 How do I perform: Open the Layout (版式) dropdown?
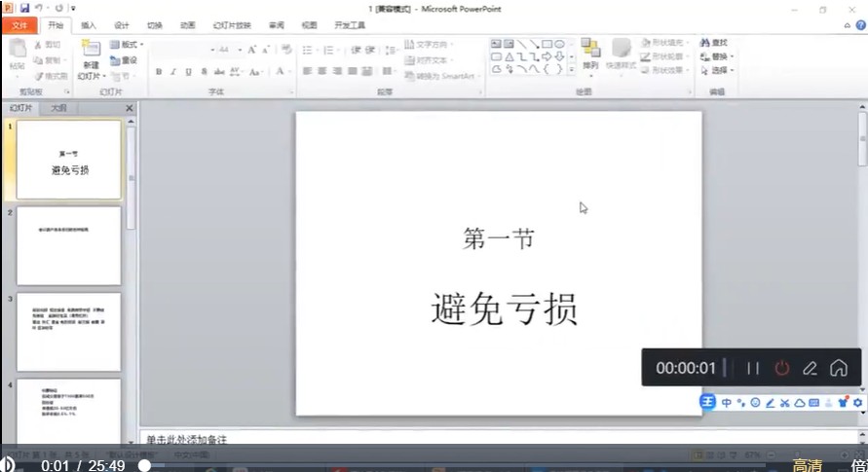point(127,45)
